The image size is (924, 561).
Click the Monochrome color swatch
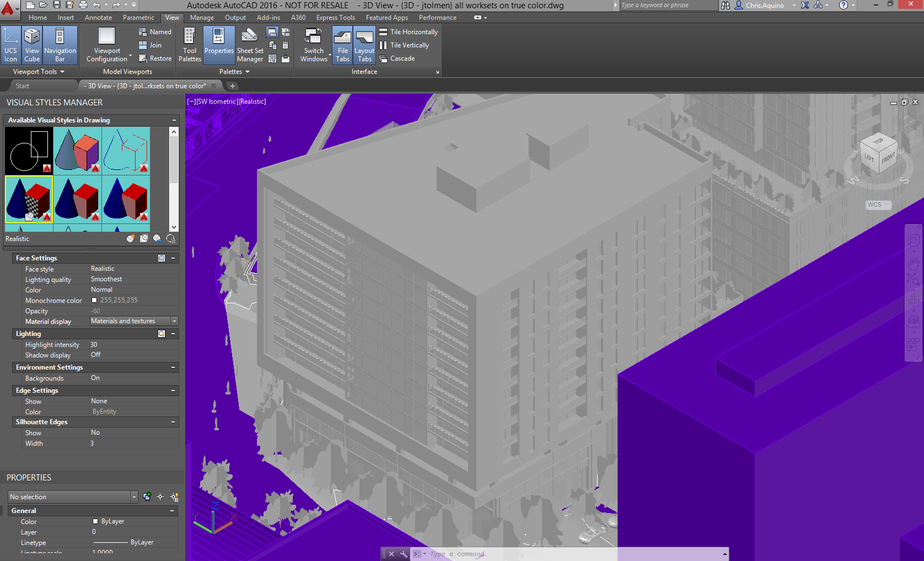[x=95, y=300]
